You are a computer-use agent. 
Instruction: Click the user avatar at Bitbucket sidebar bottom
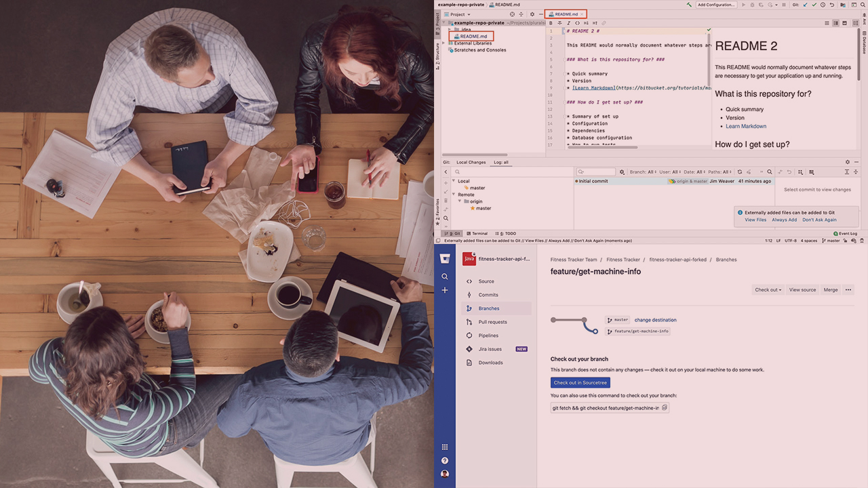click(x=445, y=474)
